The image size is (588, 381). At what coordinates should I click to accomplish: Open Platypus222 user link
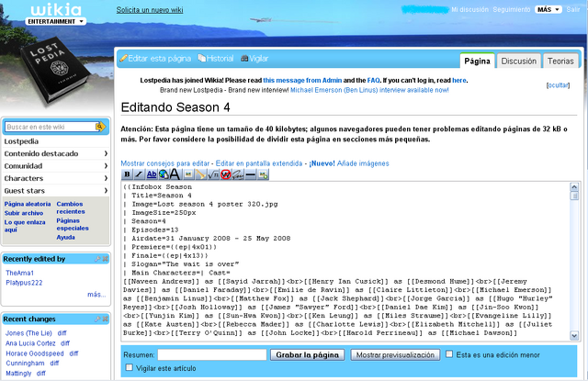tap(24, 283)
